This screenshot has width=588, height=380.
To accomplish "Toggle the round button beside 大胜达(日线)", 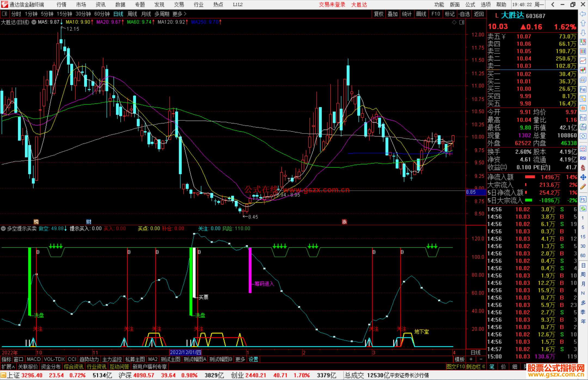I will pyautogui.click(x=34, y=22).
